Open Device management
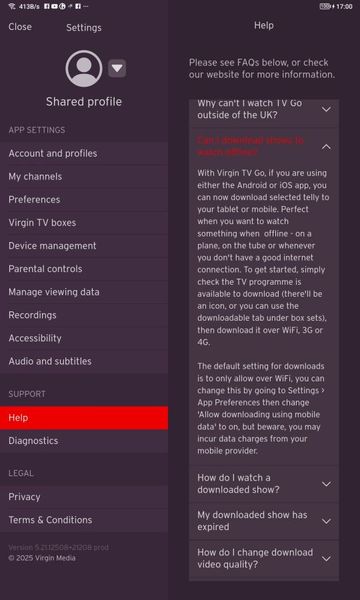This screenshot has height=600, width=360. [84, 246]
